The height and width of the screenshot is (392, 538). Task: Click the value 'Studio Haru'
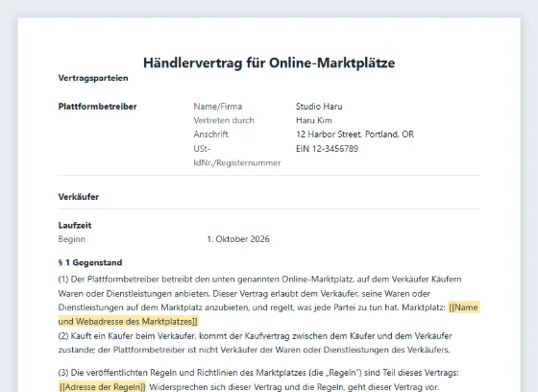tap(319, 107)
